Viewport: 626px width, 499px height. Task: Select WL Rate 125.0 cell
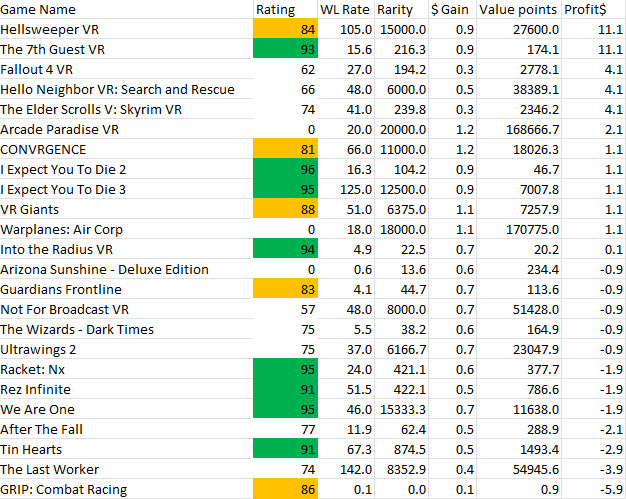346,189
